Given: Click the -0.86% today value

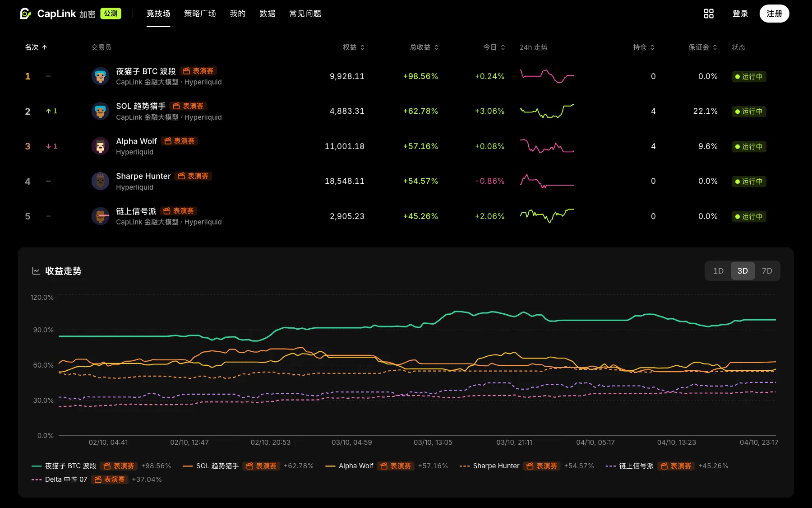Looking at the screenshot, I should [x=490, y=181].
